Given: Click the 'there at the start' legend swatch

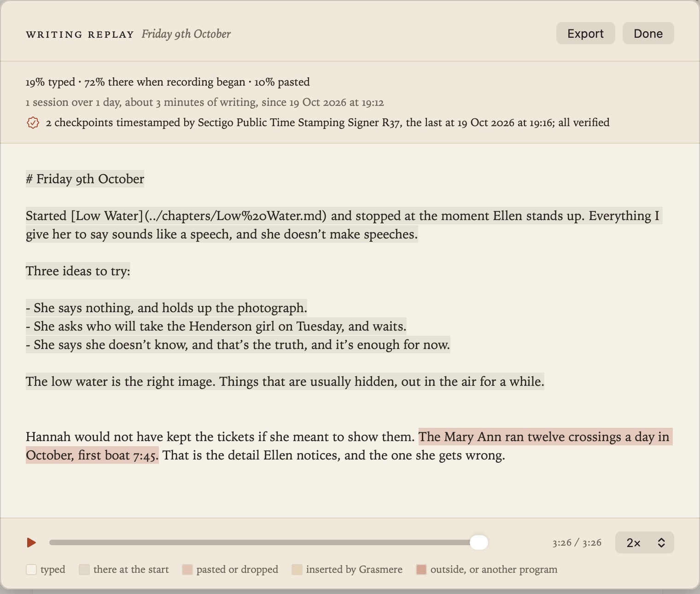Looking at the screenshot, I should 84,570.
